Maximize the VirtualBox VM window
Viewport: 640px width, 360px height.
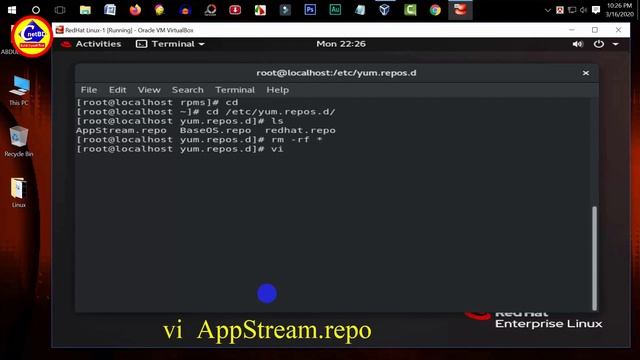[x=595, y=30]
